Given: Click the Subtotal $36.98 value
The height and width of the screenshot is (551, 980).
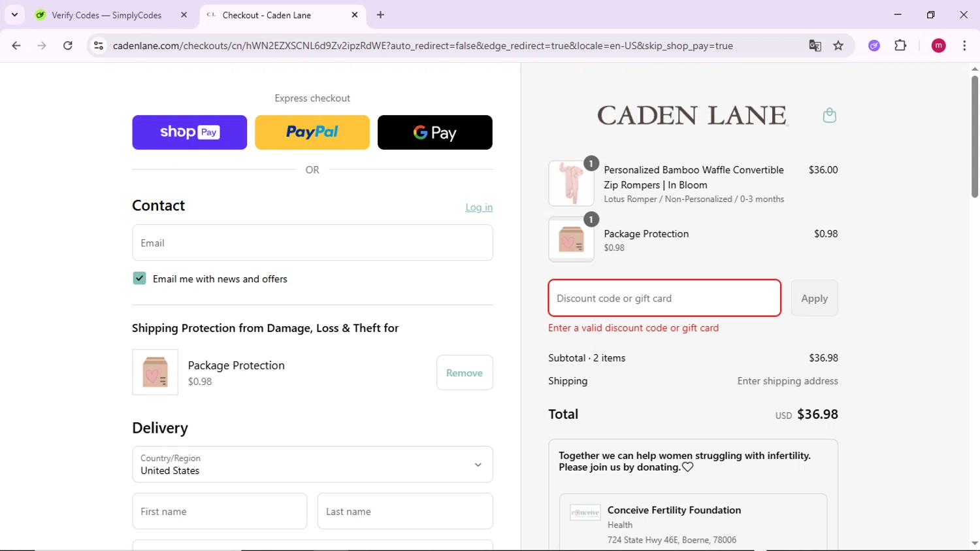Looking at the screenshot, I should tap(823, 358).
